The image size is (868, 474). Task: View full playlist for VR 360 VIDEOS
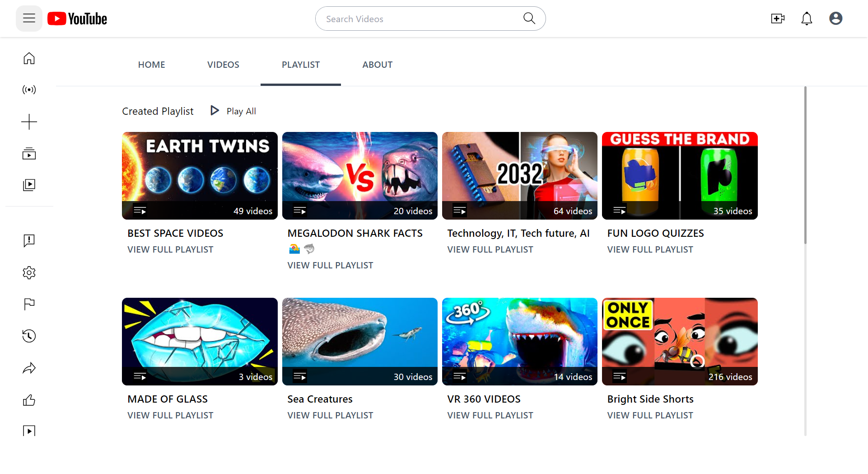(x=490, y=415)
